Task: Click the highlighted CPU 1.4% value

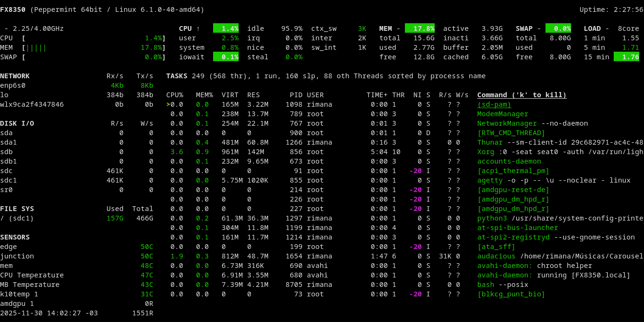Action: [226, 28]
